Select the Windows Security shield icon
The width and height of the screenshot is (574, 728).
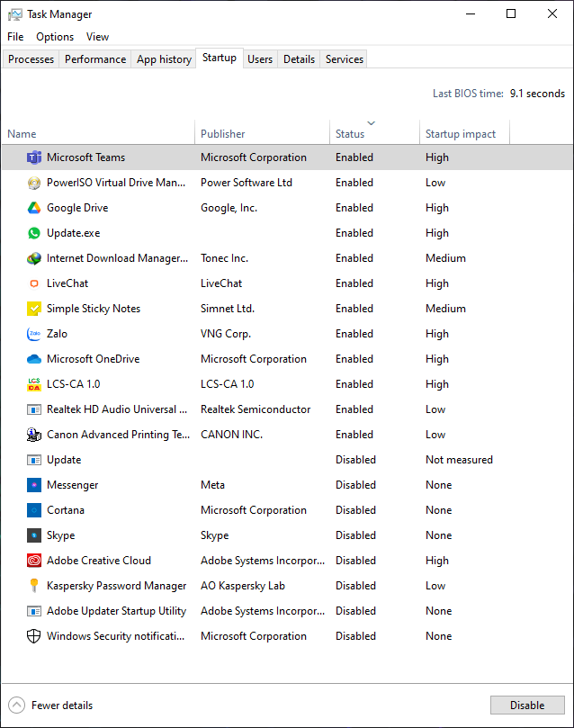(34, 636)
